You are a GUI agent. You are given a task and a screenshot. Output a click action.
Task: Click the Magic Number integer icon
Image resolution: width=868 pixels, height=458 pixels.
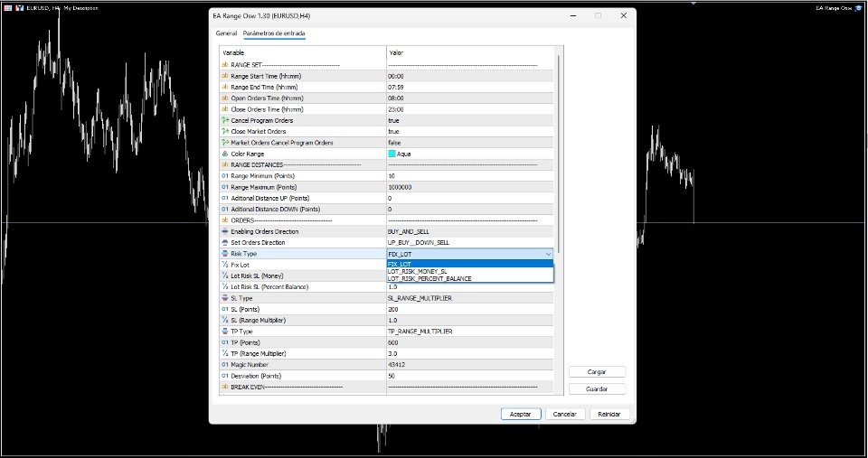(x=225, y=365)
